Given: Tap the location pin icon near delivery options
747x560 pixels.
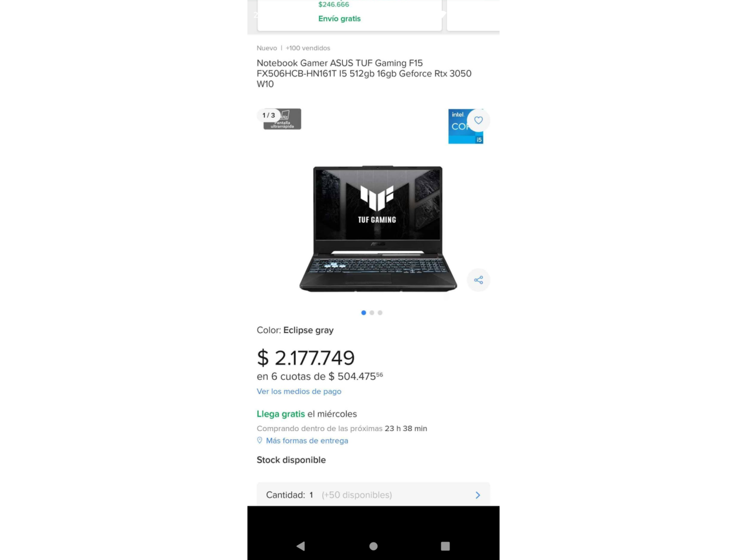Looking at the screenshot, I should pyautogui.click(x=260, y=440).
